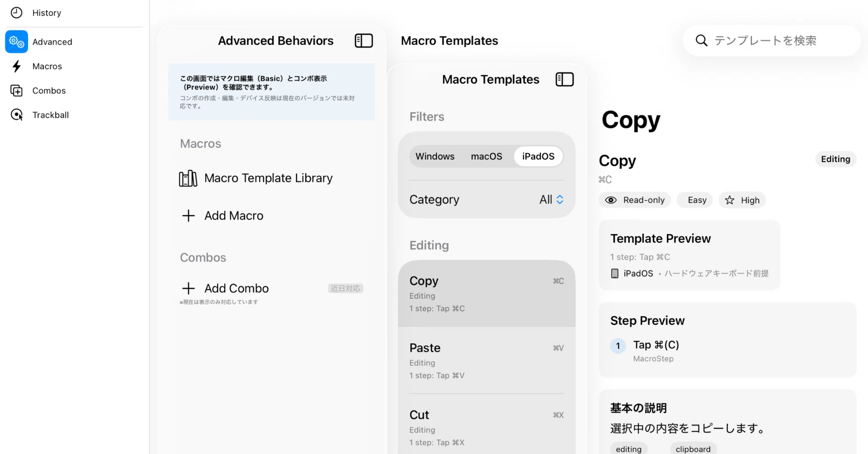Click the History clock icon
This screenshot has width=868, height=454.
(16, 13)
